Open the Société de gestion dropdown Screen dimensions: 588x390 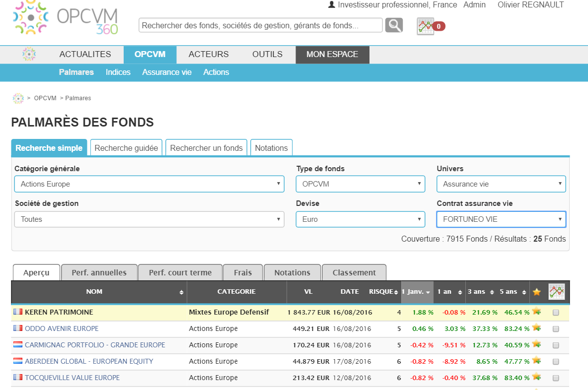149,219
